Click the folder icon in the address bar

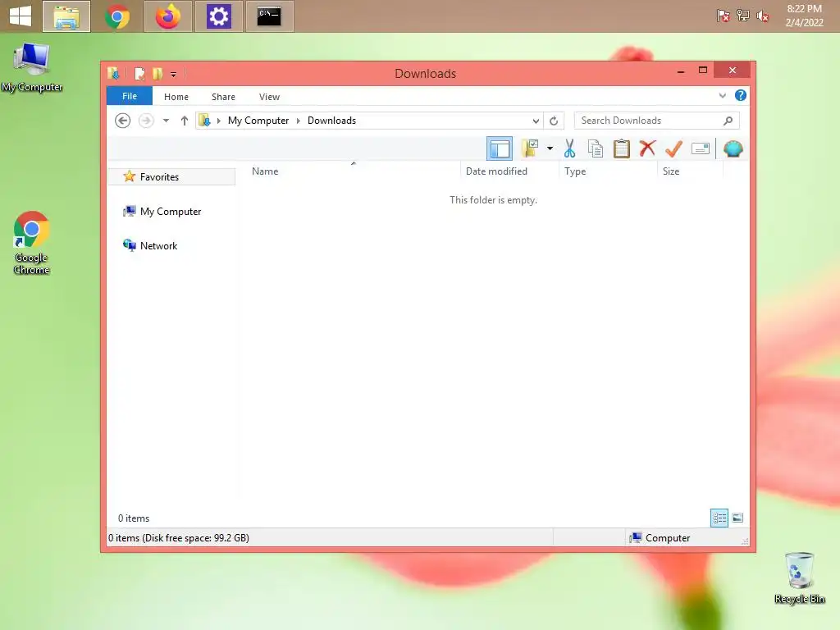[x=204, y=121]
